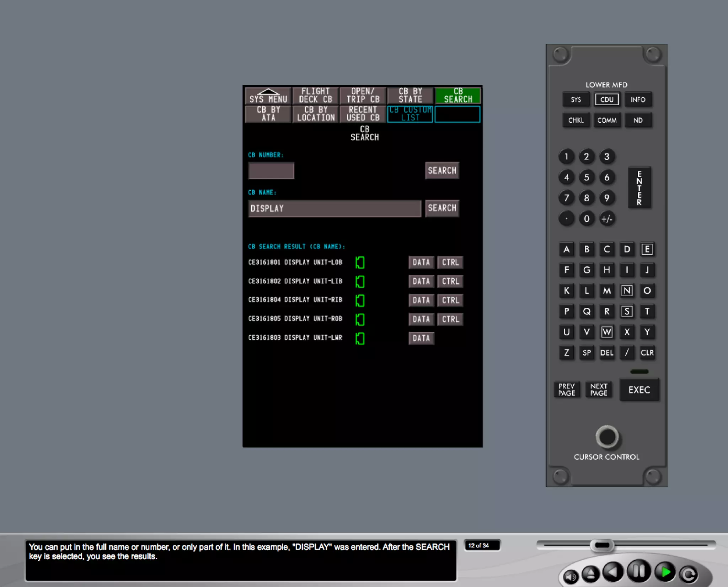Click the CLR key

click(x=647, y=353)
